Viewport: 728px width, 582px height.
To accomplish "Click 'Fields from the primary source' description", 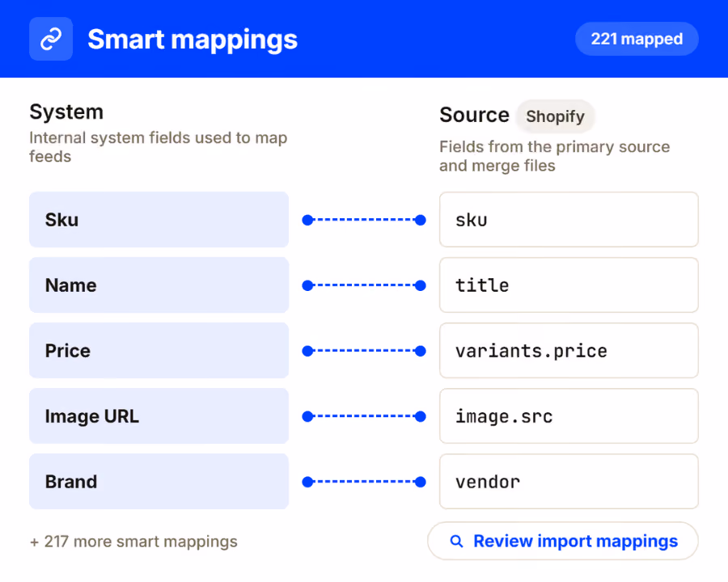I will coord(554,156).
